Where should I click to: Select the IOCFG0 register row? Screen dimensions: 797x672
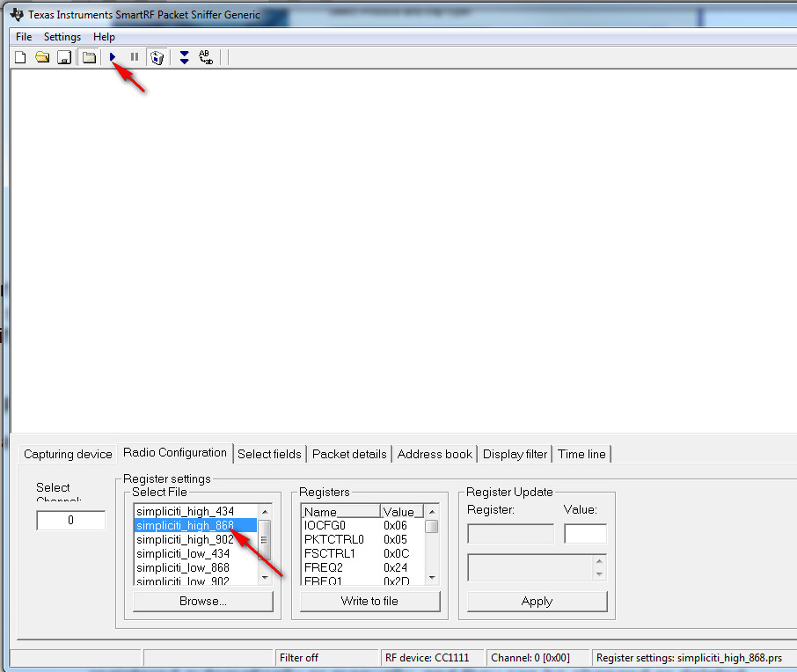coord(363,525)
